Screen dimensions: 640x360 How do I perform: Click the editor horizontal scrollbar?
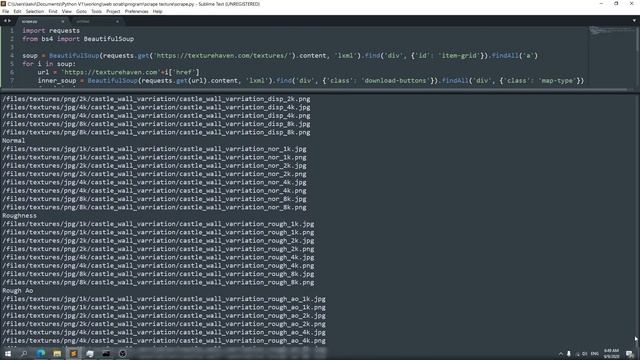pos(313,89)
